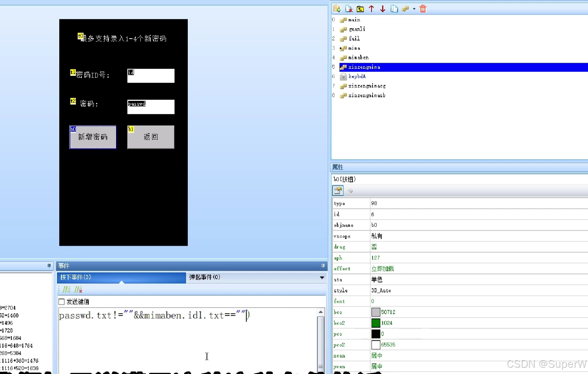
Task: Click the delete page icon with red X
Action: (x=349, y=9)
